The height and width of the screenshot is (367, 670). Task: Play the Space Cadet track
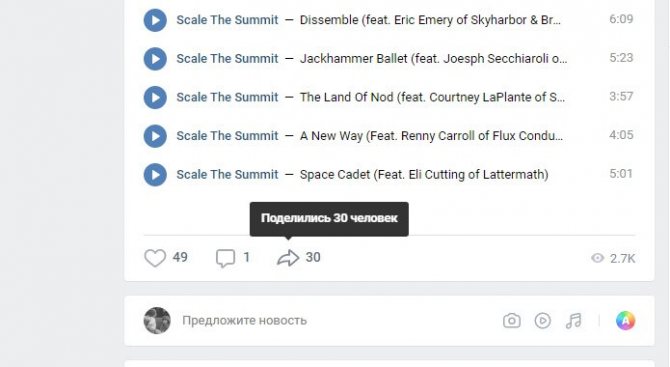(155, 175)
